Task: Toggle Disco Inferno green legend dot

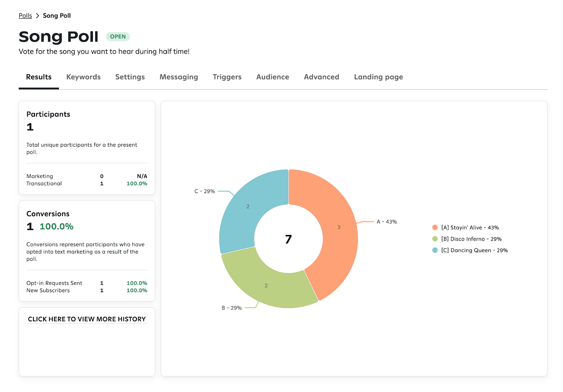Action: point(435,239)
